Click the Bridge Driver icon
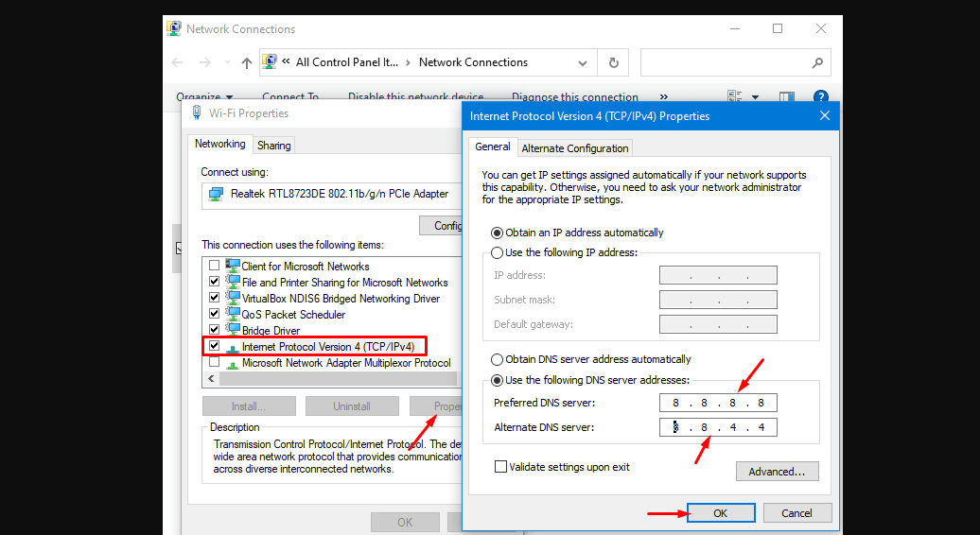This screenshot has height=535, width=980. [233, 329]
